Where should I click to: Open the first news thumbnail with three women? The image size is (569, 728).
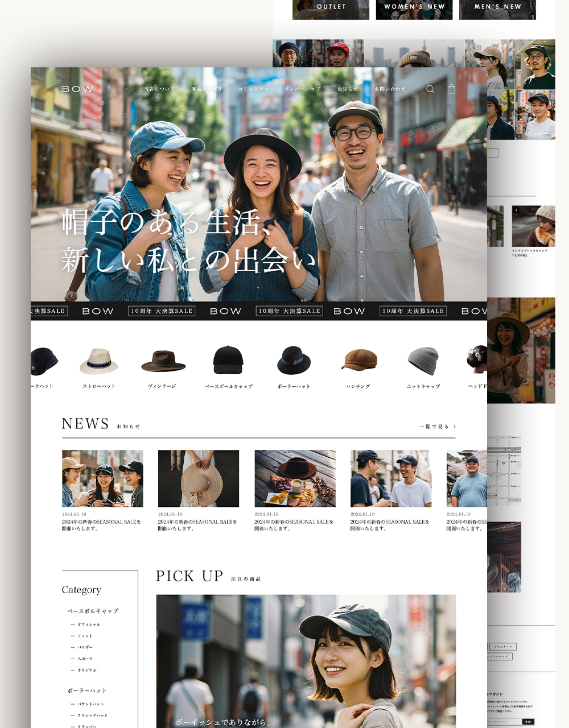pos(102,478)
